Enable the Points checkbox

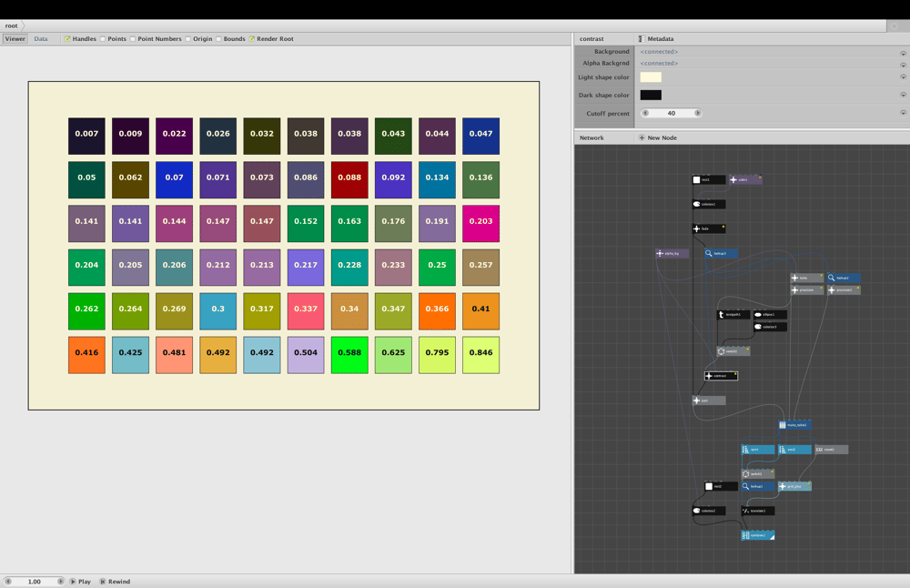tap(103, 39)
